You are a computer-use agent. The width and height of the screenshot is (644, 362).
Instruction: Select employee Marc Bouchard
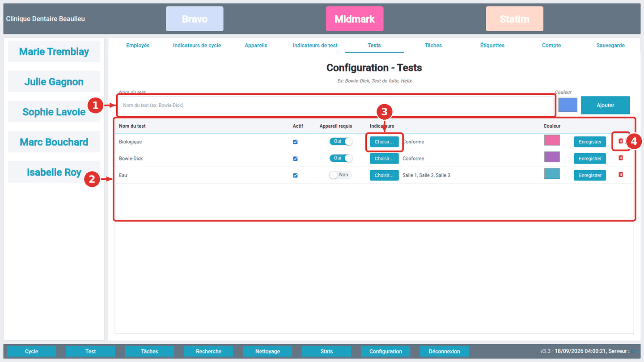point(54,142)
